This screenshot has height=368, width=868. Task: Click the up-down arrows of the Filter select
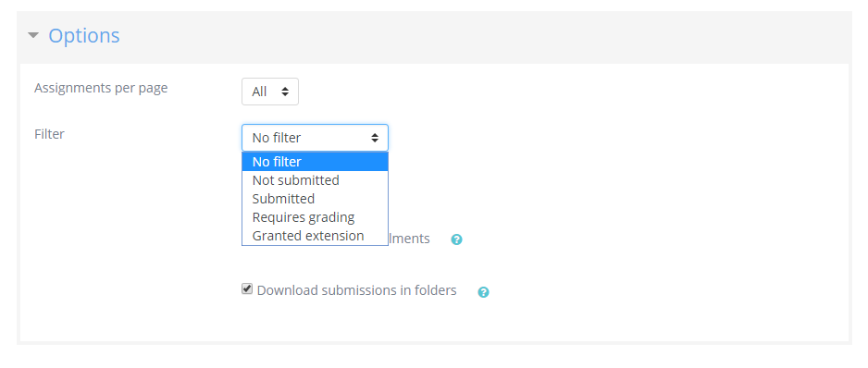pyautogui.click(x=375, y=138)
